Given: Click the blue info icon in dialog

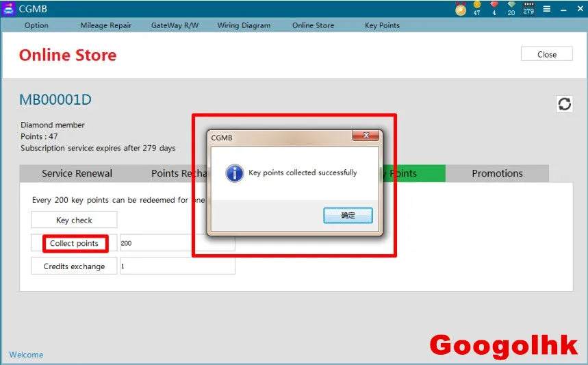Looking at the screenshot, I should (235, 173).
